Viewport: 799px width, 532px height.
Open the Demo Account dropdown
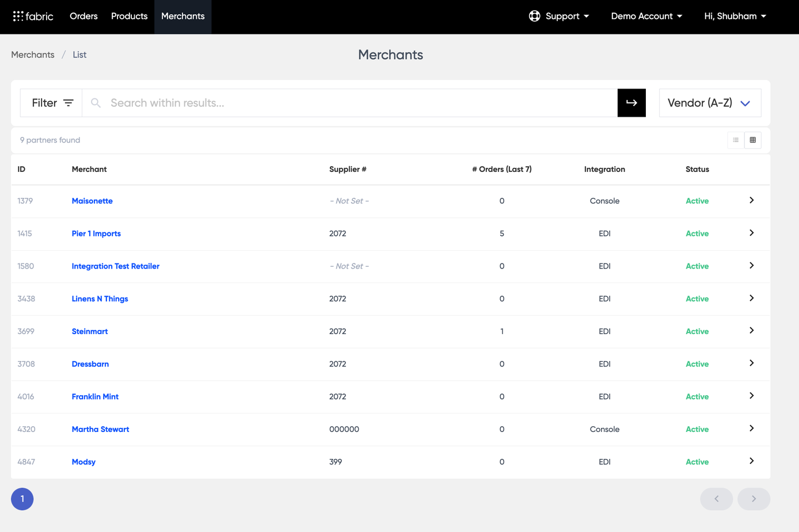646,16
